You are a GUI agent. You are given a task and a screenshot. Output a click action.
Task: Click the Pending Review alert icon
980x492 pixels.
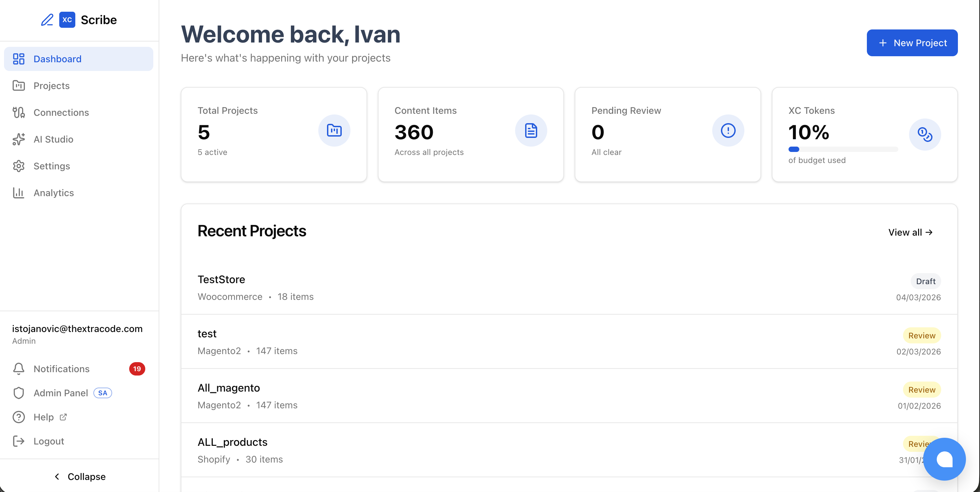[x=728, y=131]
